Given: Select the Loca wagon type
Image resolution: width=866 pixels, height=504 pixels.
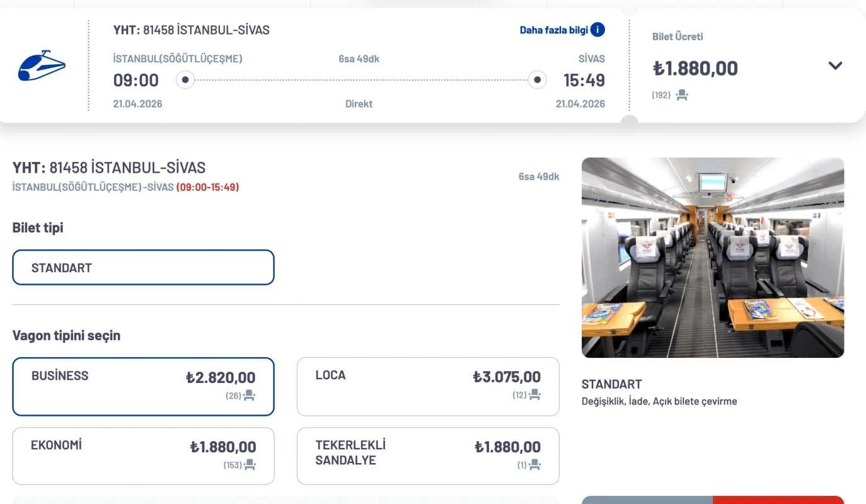Looking at the screenshot, I should pyautogui.click(x=428, y=387).
